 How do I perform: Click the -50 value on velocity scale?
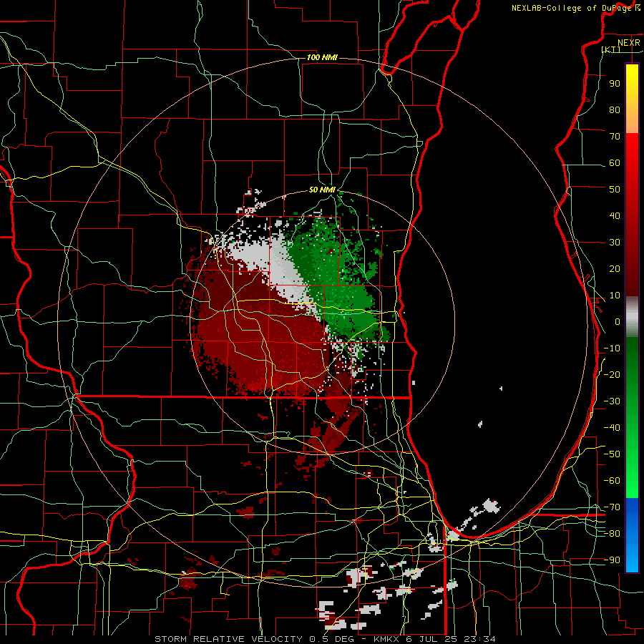[x=612, y=454]
